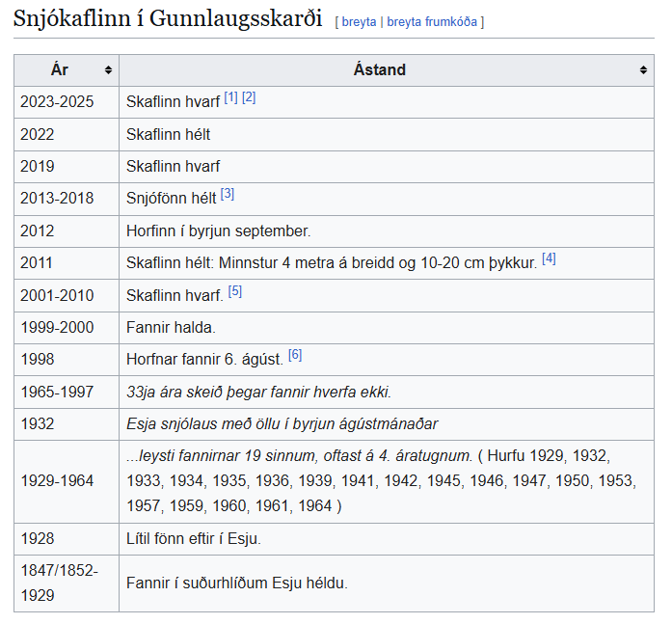Open reference [3] after 'Snjófönn hélt'
Viewport: 672px width, 624px height.
[228, 194]
